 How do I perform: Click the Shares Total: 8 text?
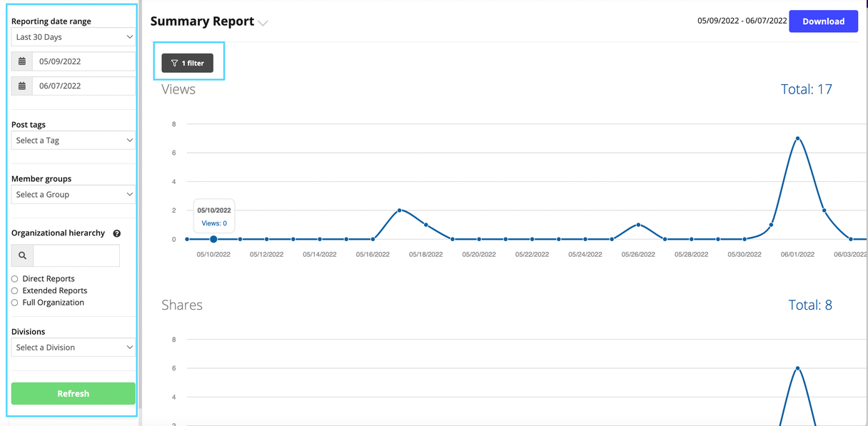(x=810, y=305)
